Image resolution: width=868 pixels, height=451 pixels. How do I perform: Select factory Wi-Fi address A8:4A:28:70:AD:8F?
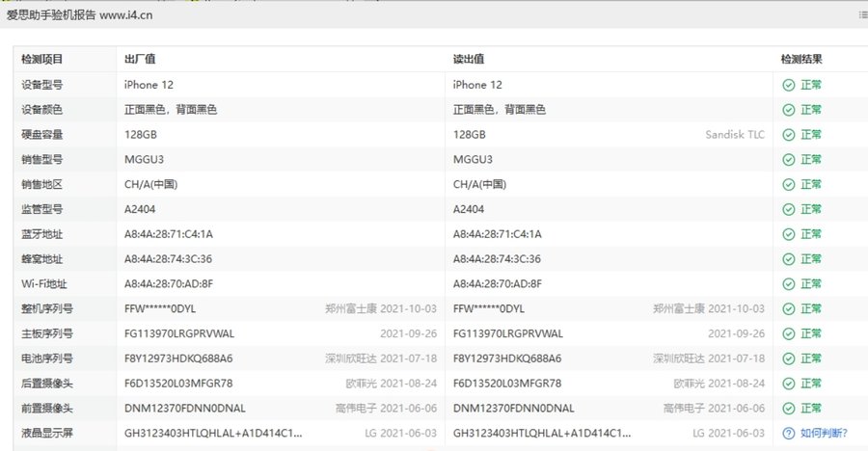pyautogui.click(x=168, y=284)
